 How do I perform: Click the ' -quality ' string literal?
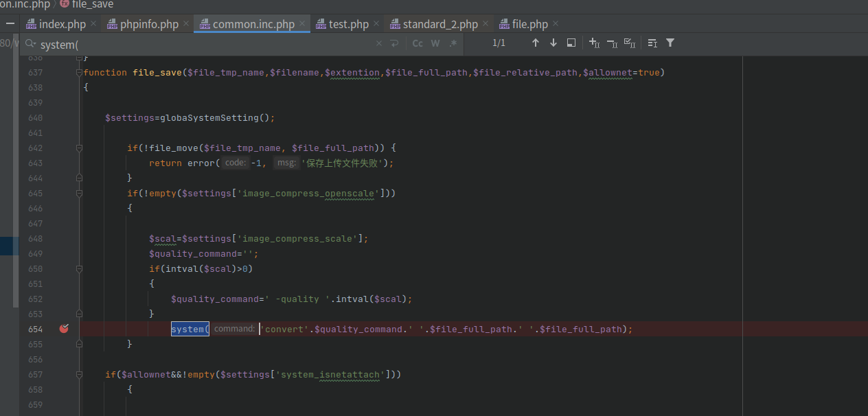coord(297,299)
